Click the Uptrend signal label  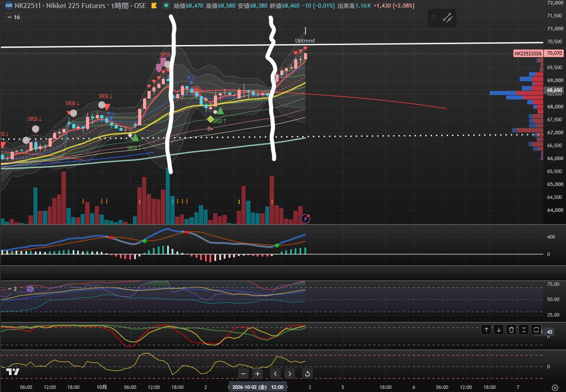coord(305,41)
